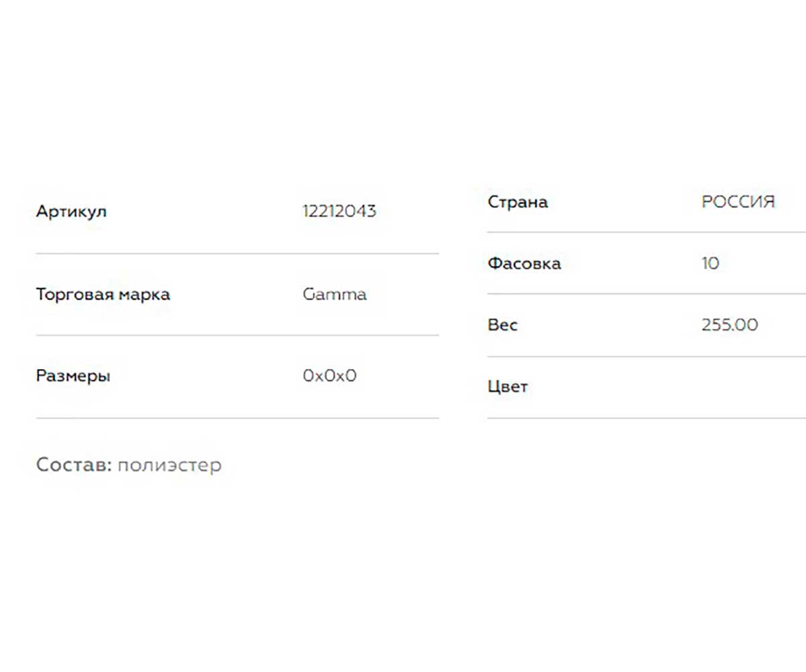806x672 pixels.
Task: Click the word полиэстер
Action: tap(169, 465)
